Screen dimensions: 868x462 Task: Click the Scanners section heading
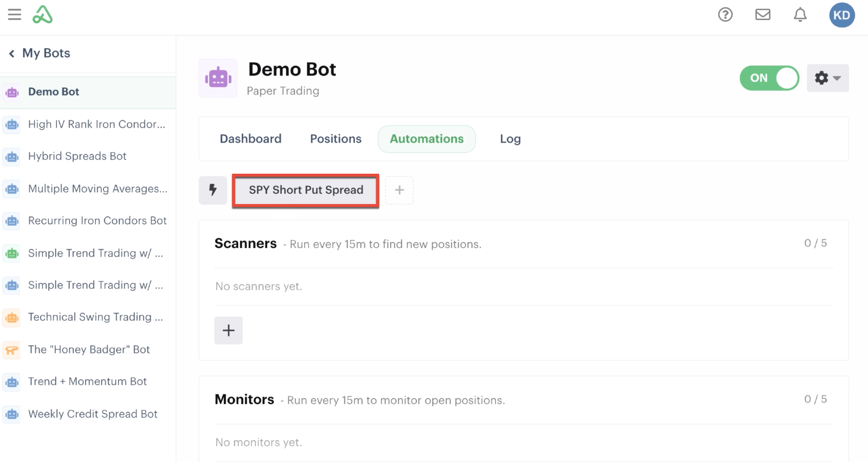[x=245, y=243]
